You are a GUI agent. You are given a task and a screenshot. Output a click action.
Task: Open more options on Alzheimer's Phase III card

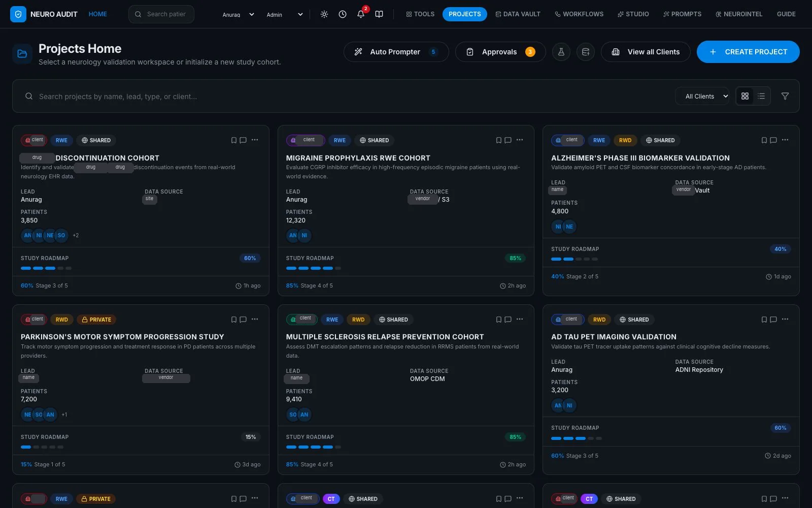click(x=785, y=140)
